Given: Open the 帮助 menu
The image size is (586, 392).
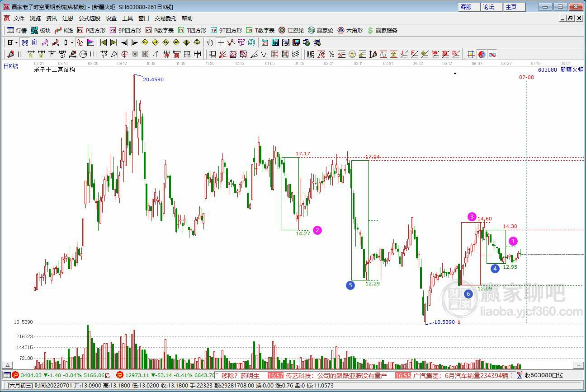Looking at the screenshot, I should 187,19.
